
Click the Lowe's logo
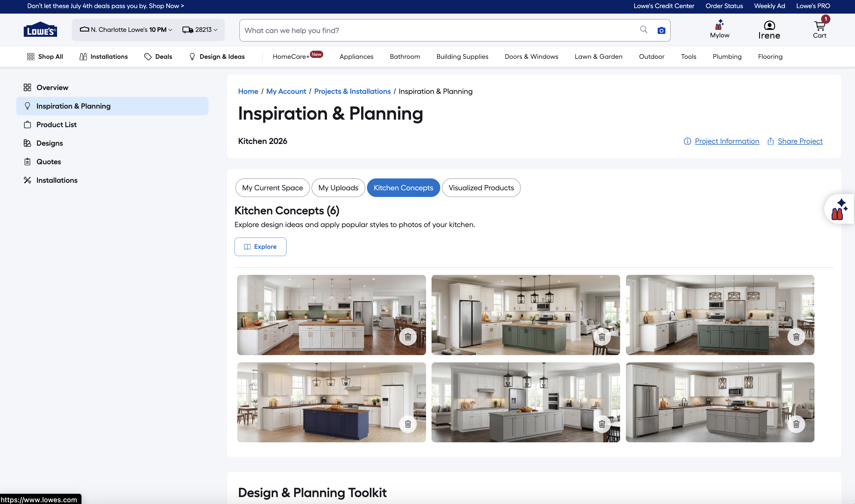pos(40,30)
